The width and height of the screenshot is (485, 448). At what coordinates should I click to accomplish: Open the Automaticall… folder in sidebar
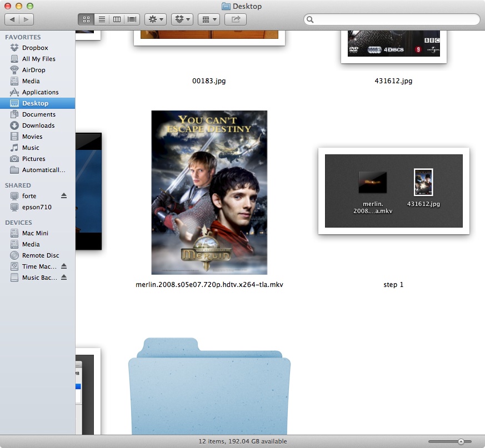tap(37, 170)
